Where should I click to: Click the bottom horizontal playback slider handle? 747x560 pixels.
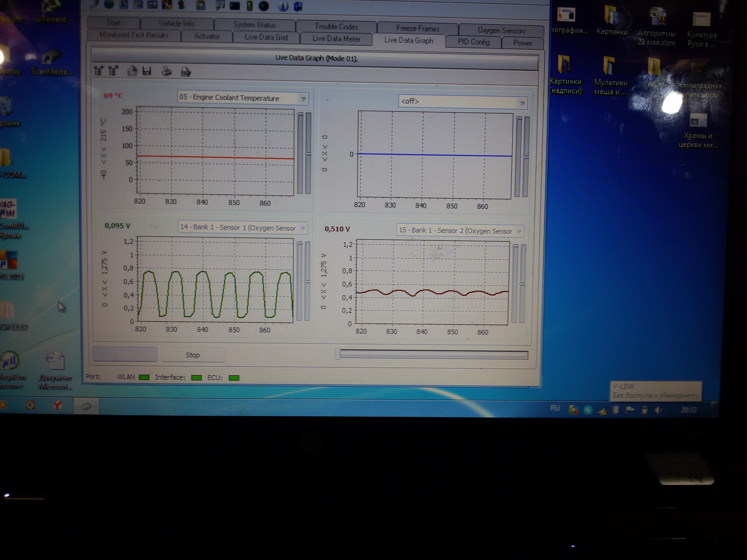(338, 354)
